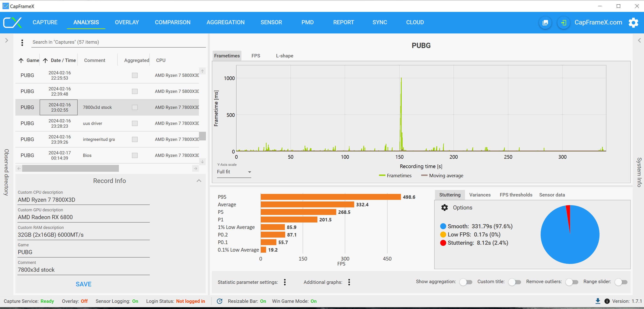
Task: Enable the Custom title toggle
Action: (x=515, y=282)
